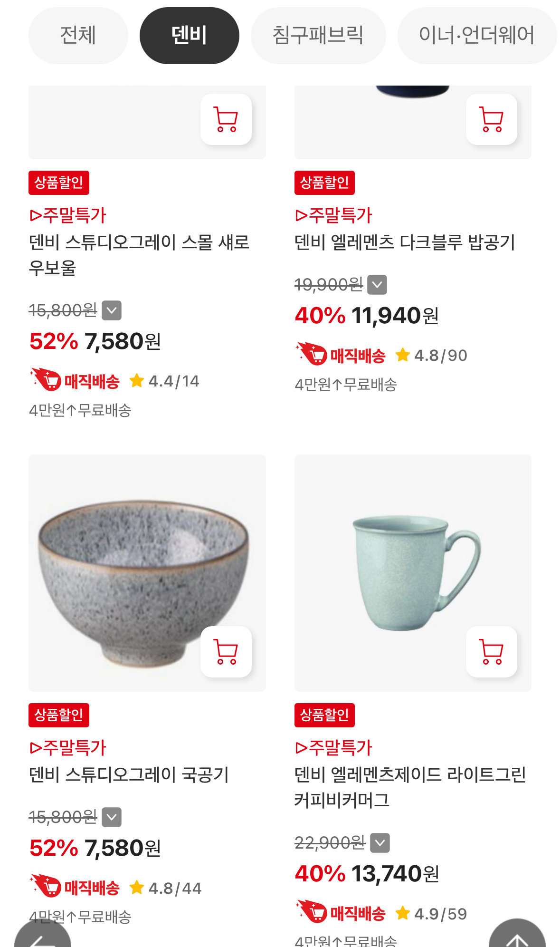Tap the scroll-to-top arrow button
The image size is (560, 947).
(517, 937)
